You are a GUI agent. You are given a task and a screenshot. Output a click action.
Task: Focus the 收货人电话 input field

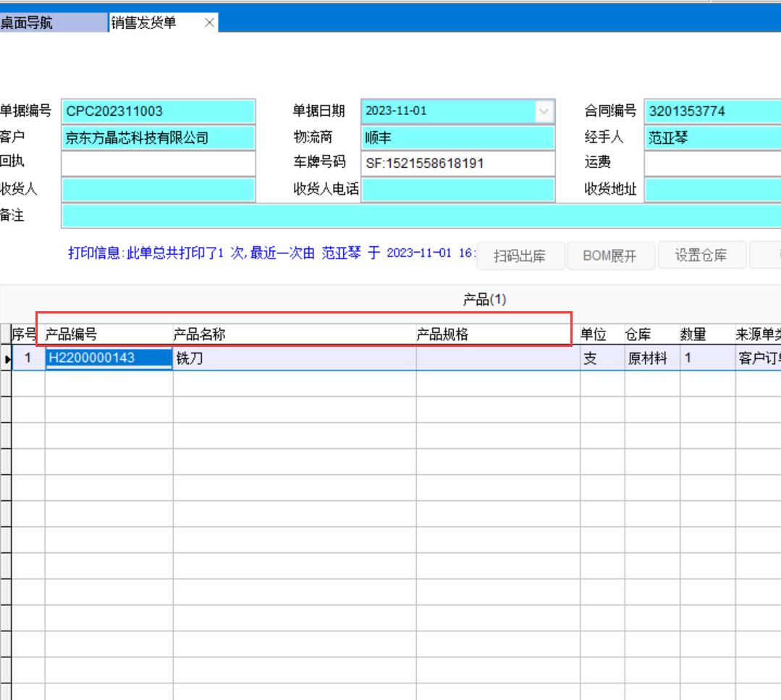(x=457, y=190)
